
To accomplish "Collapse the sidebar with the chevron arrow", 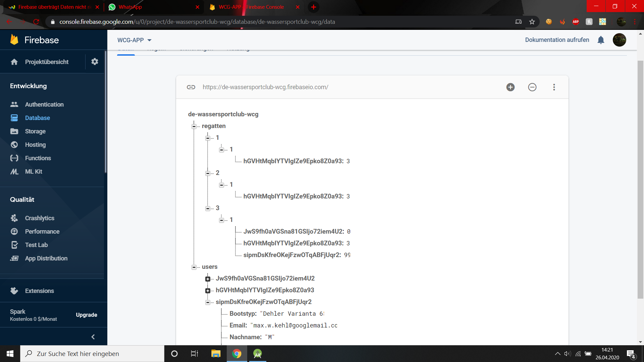I will pos(93,337).
